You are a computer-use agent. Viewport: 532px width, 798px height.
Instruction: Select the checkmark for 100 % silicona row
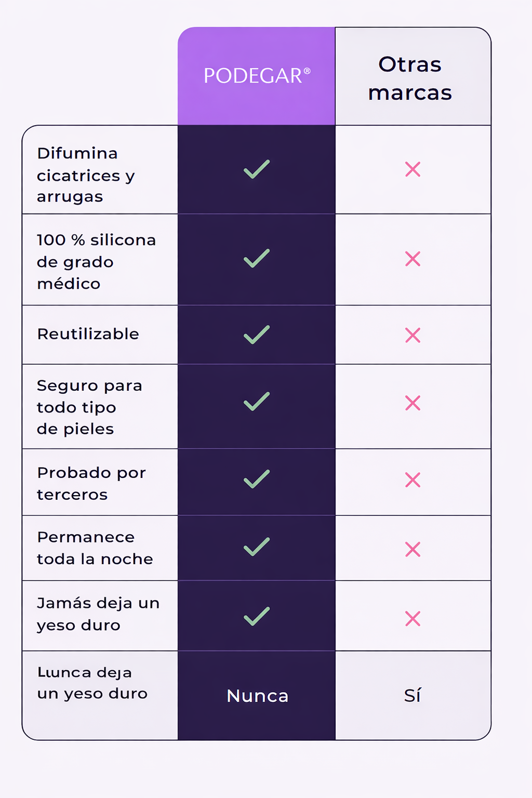257,259
